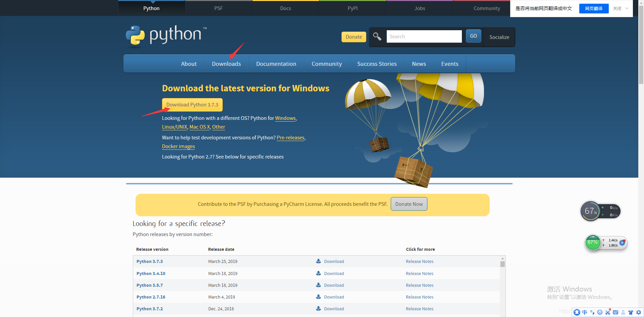Toggle the 中 Chinese input mode icon
644x317 pixels.
(585, 312)
